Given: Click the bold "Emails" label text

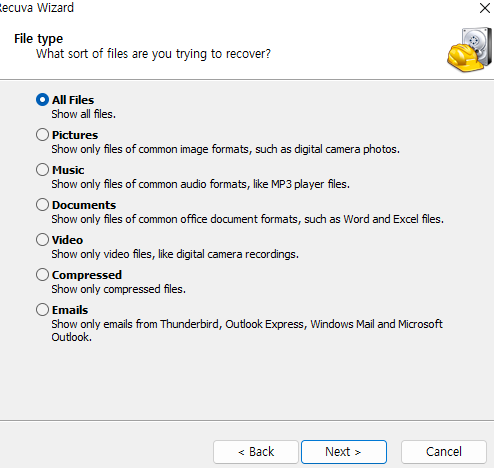Looking at the screenshot, I should (x=70, y=310).
